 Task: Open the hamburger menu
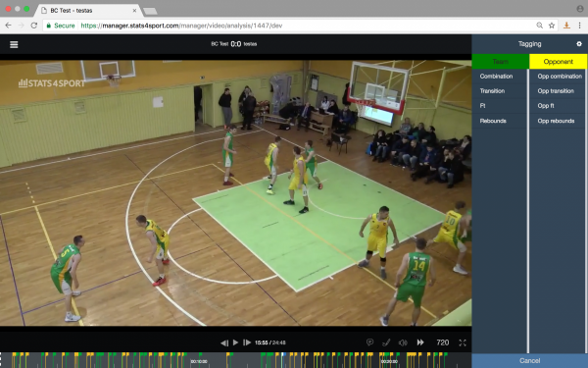pyautogui.click(x=14, y=45)
